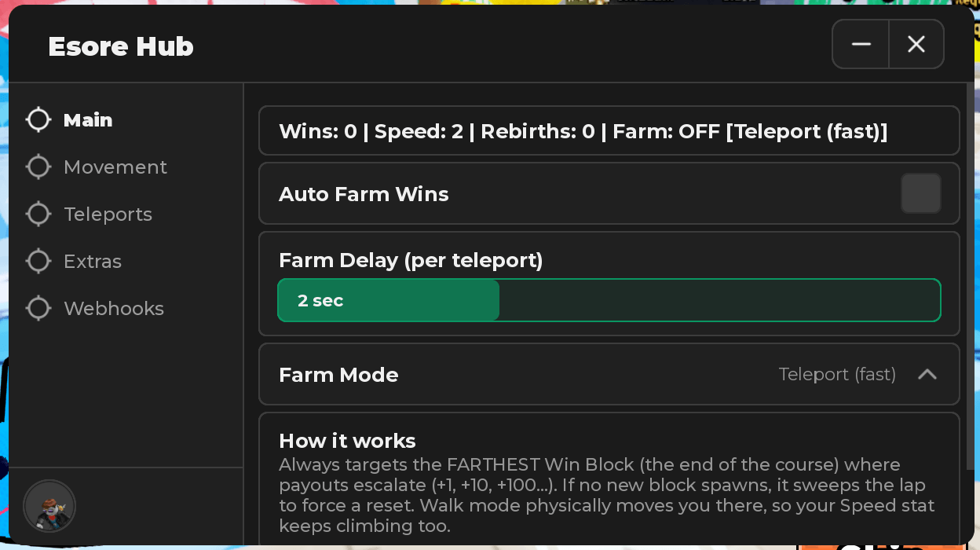The height and width of the screenshot is (550, 980).
Task: Set the Farm Delay slider bar
Action: pyautogui.click(x=609, y=300)
